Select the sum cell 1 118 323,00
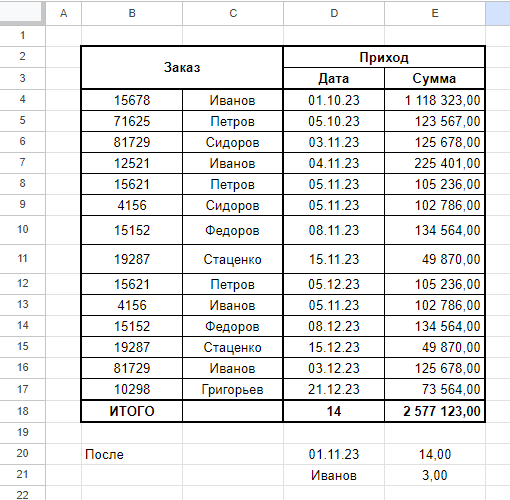This screenshot has height=500, width=510. click(435, 100)
